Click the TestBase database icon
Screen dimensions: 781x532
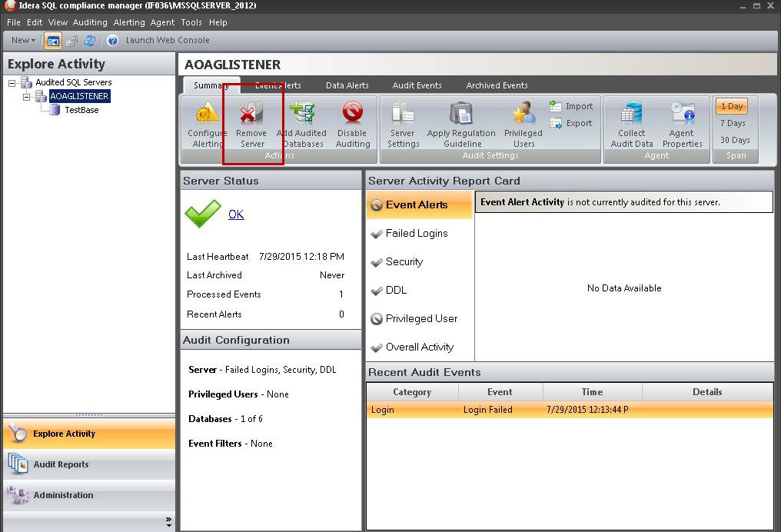[x=55, y=110]
